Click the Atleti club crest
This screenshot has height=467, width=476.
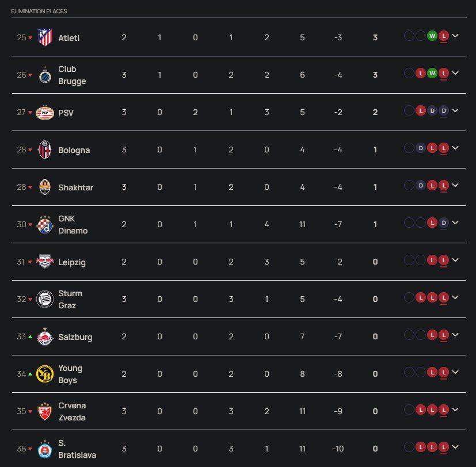[44, 37]
